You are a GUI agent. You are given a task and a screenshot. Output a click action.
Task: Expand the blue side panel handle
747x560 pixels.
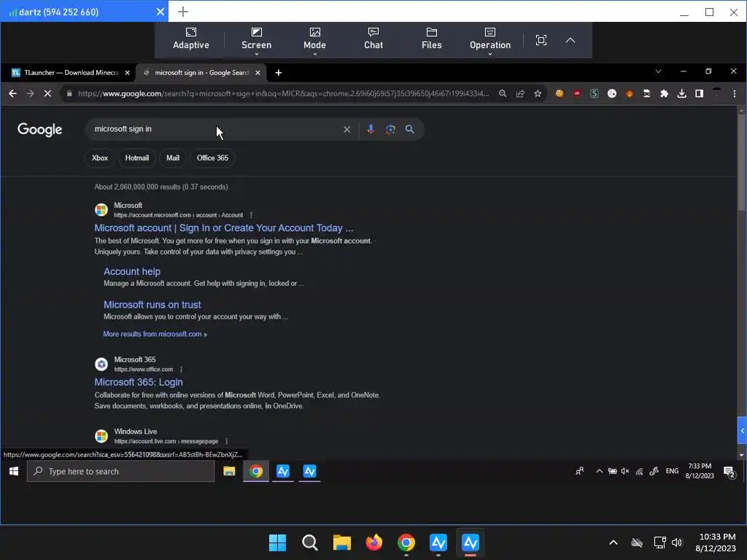pyautogui.click(x=742, y=431)
